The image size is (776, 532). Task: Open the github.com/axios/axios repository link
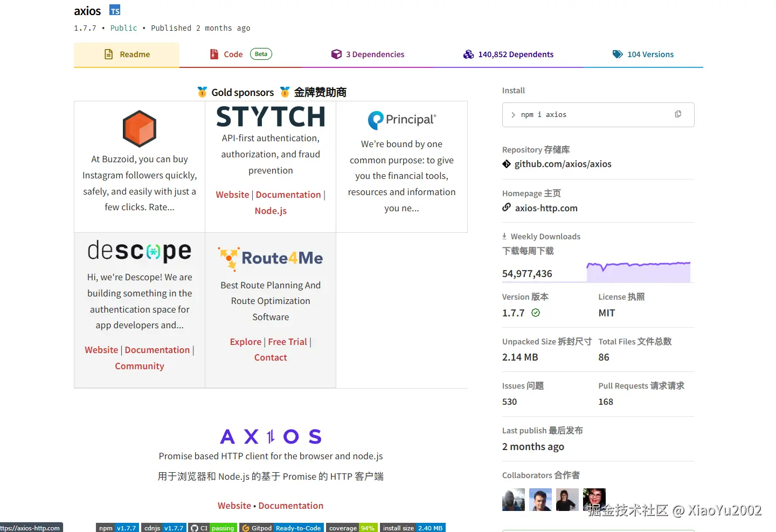(x=563, y=164)
